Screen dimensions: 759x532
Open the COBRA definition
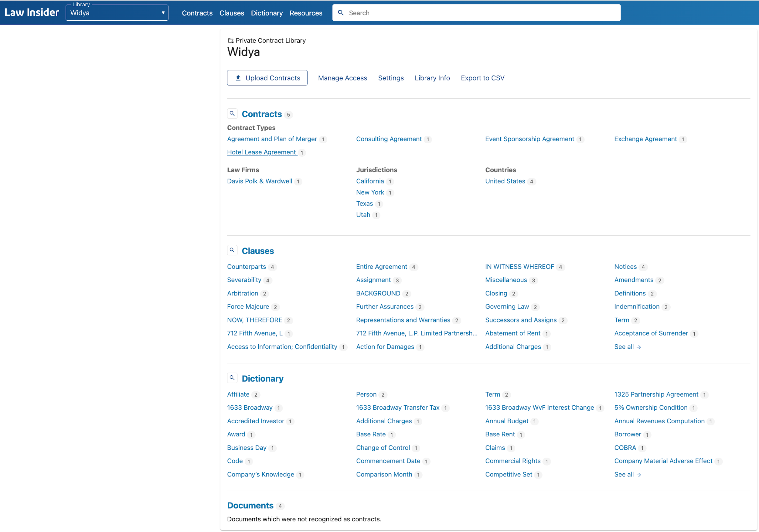(625, 448)
